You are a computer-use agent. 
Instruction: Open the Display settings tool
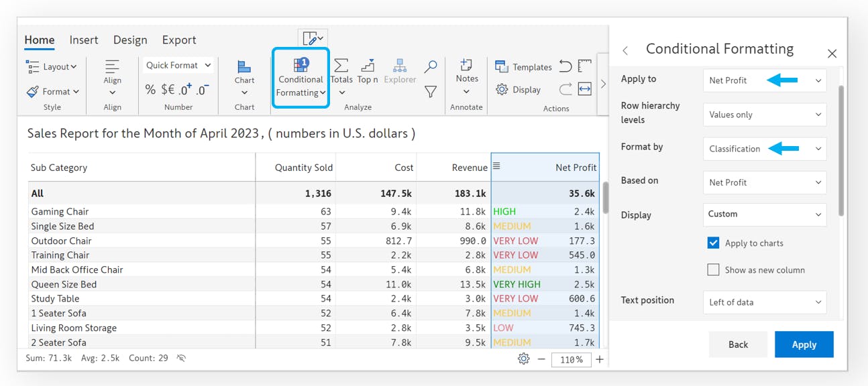point(518,89)
